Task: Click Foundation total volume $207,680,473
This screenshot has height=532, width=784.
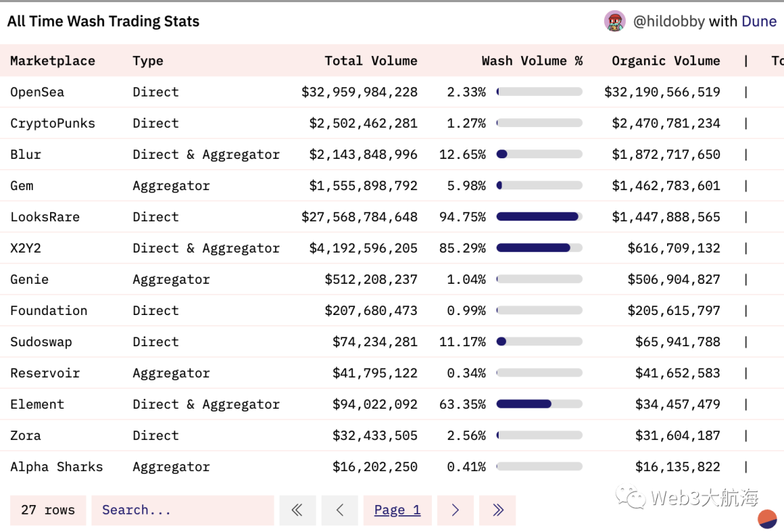Action: click(x=371, y=311)
